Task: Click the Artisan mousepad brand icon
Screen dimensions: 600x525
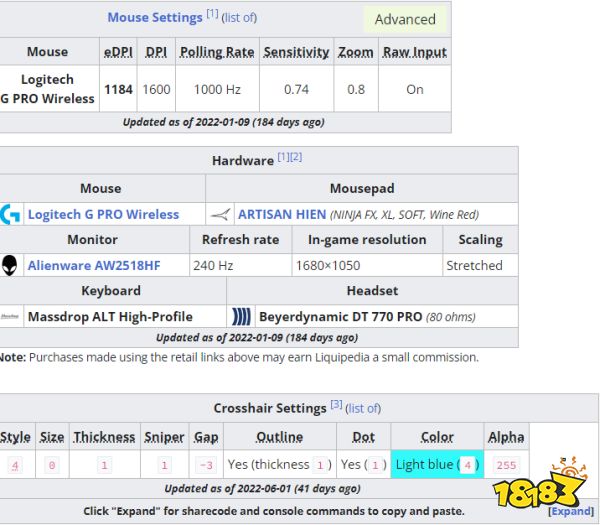Action: click(x=221, y=214)
